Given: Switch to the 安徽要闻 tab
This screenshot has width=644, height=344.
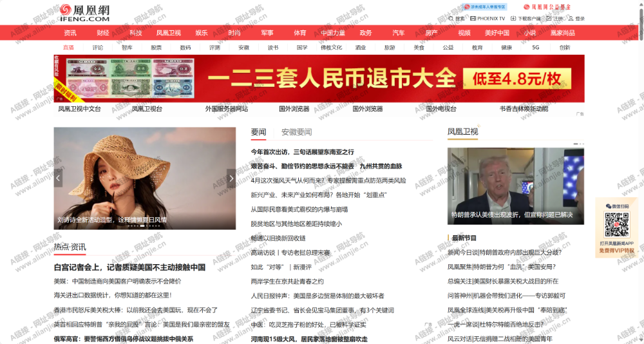Looking at the screenshot, I should click(296, 132).
